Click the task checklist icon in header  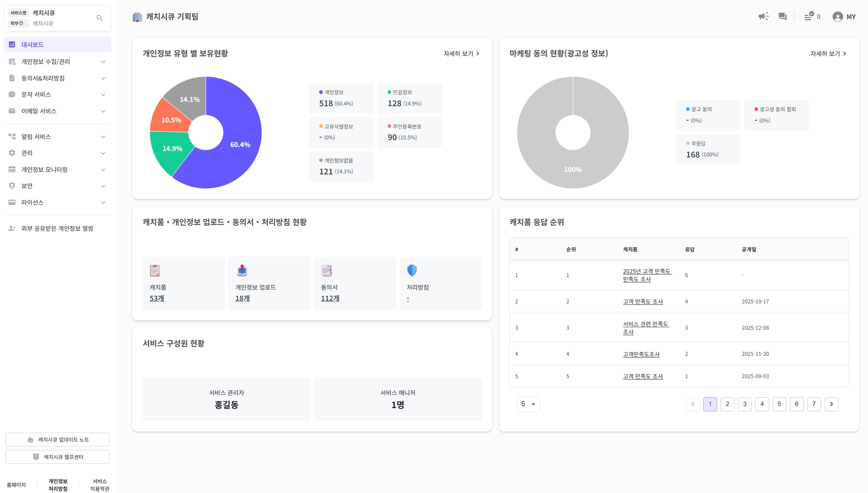(809, 17)
